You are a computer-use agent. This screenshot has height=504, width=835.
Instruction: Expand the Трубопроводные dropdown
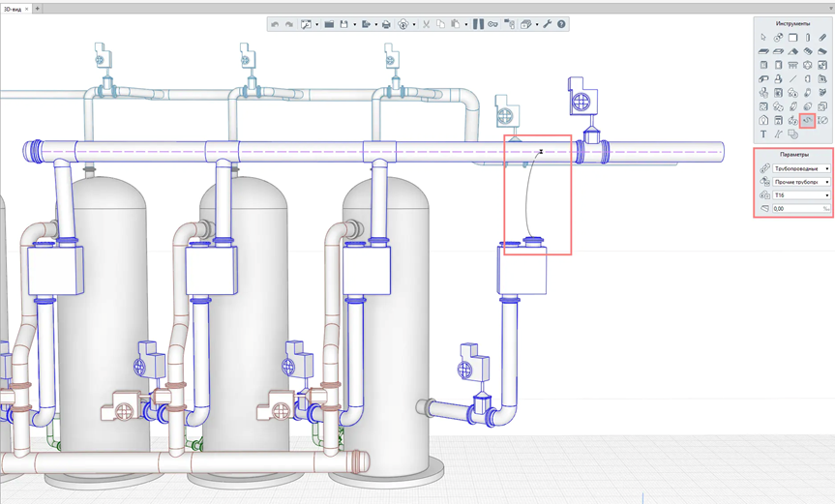click(801, 168)
